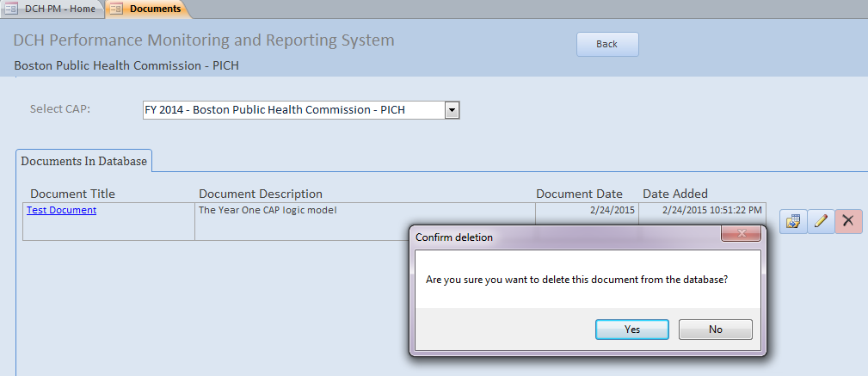This screenshot has height=376, width=868.
Task: Expand the Select CAP dropdown arrow
Action: click(452, 110)
